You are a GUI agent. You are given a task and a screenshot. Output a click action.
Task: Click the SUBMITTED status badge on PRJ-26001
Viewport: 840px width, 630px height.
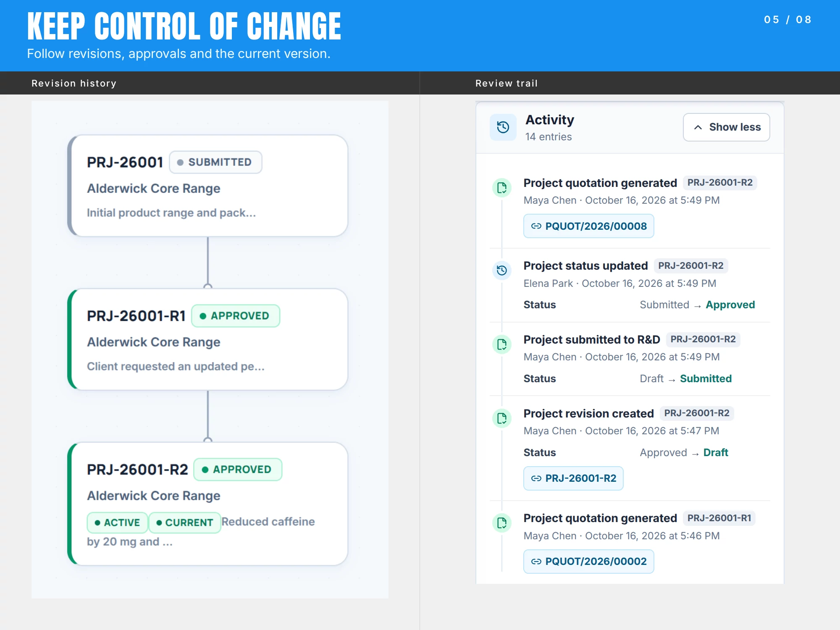click(215, 162)
